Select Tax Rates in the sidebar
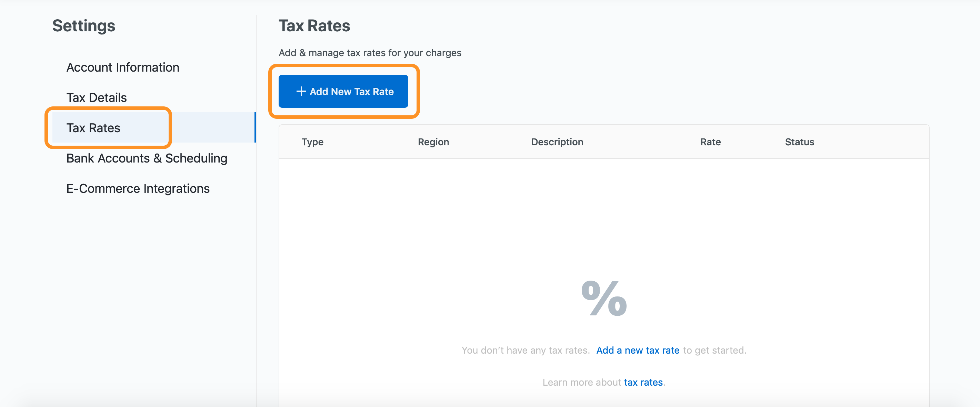Viewport: 980px width, 407px height. (x=93, y=128)
